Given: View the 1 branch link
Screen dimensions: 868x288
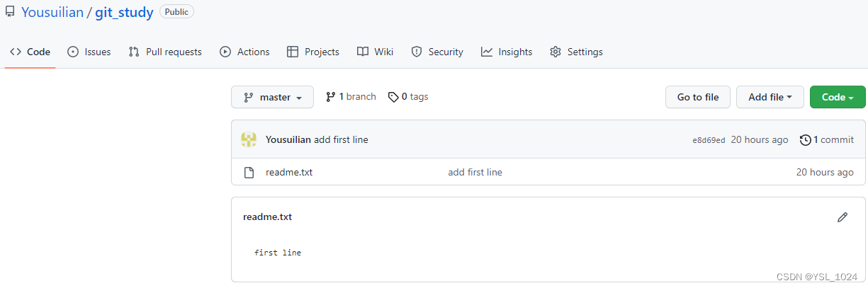Looking at the screenshot, I should [x=351, y=97].
